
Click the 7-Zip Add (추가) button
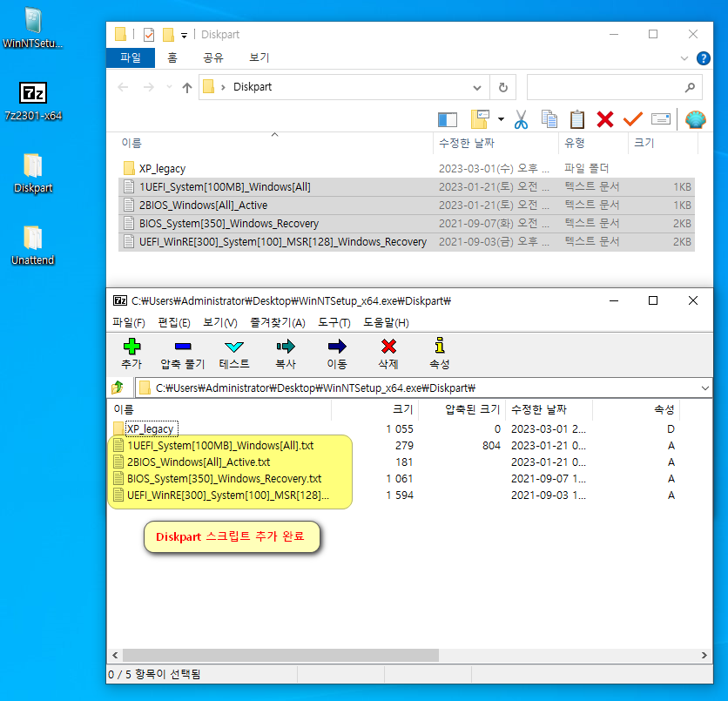pyautogui.click(x=131, y=354)
